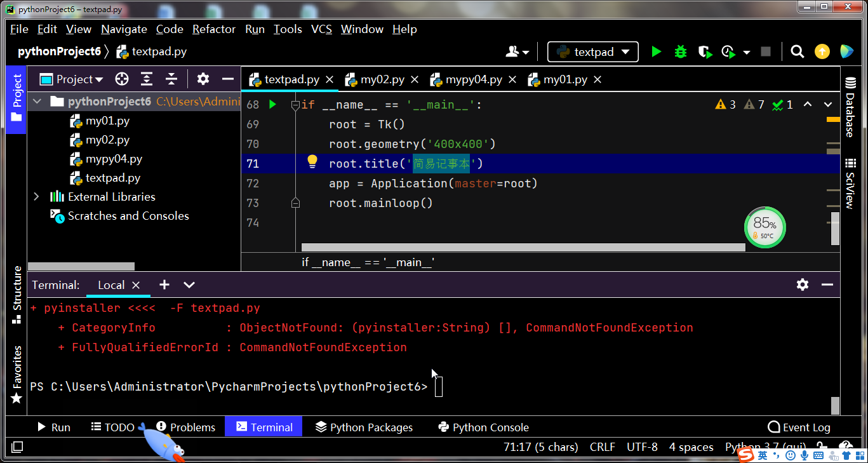Click the editor horizontal scrollbar

(523, 247)
